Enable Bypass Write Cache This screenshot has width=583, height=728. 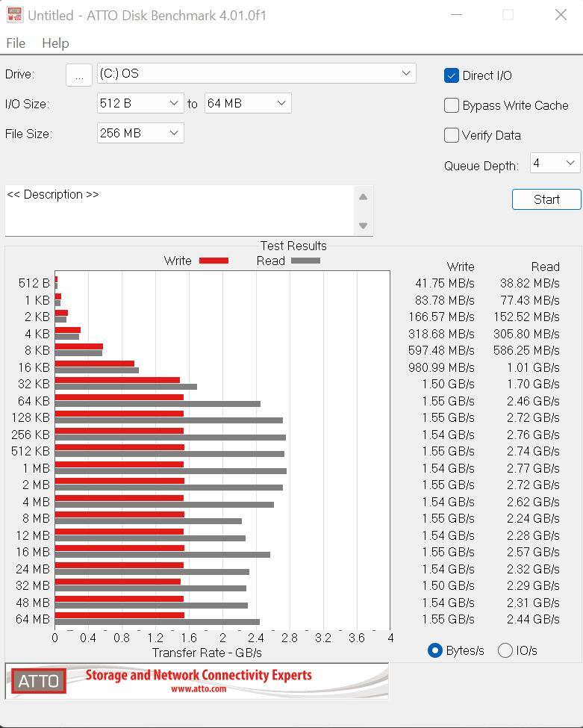pyautogui.click(x=452, y=105)
